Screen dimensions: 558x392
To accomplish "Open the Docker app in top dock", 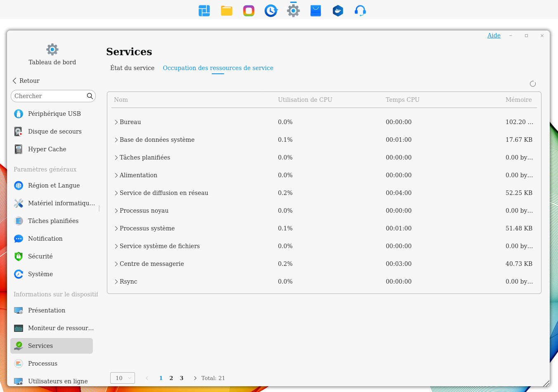I will (x=338, y=11).
